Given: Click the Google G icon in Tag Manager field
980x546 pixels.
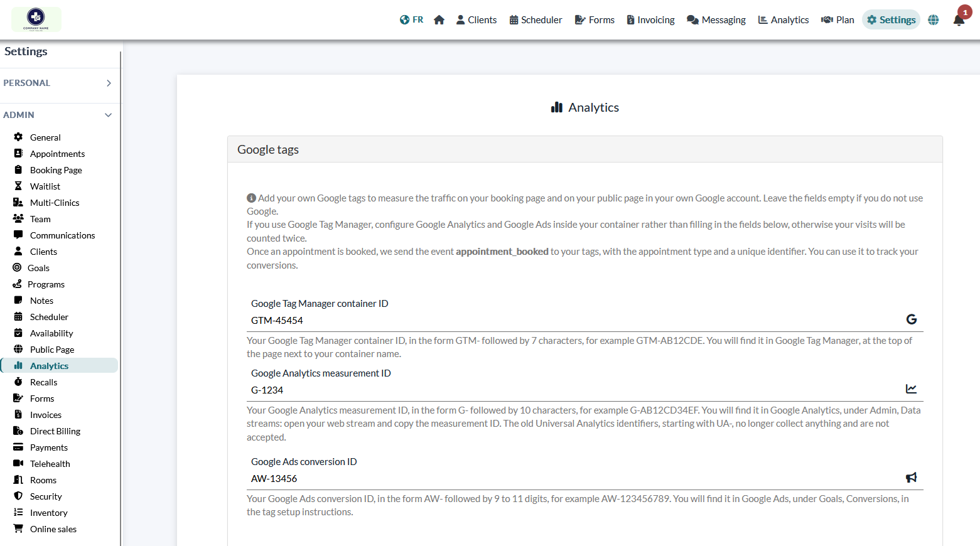Looking at the screenshot, I should [x=912, y=319].
